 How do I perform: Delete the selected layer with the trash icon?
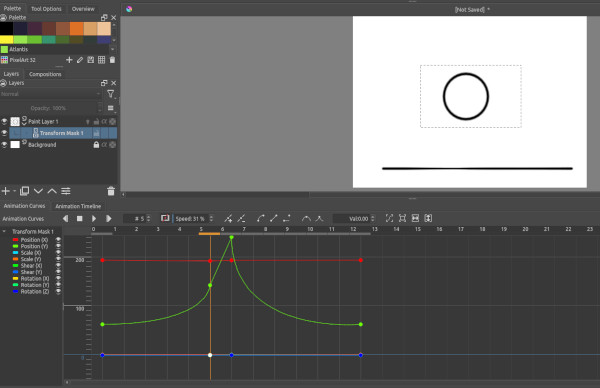[111, 191]
